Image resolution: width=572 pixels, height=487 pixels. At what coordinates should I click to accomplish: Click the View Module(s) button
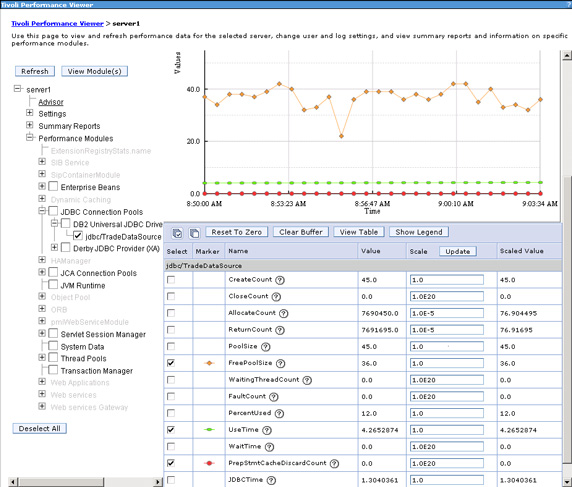click(94, 71)
